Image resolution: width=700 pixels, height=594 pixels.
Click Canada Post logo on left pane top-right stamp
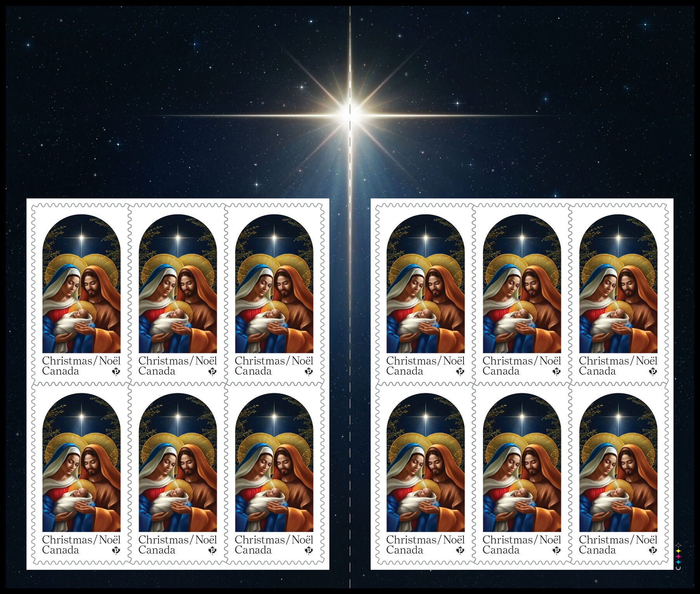(309, 372)
